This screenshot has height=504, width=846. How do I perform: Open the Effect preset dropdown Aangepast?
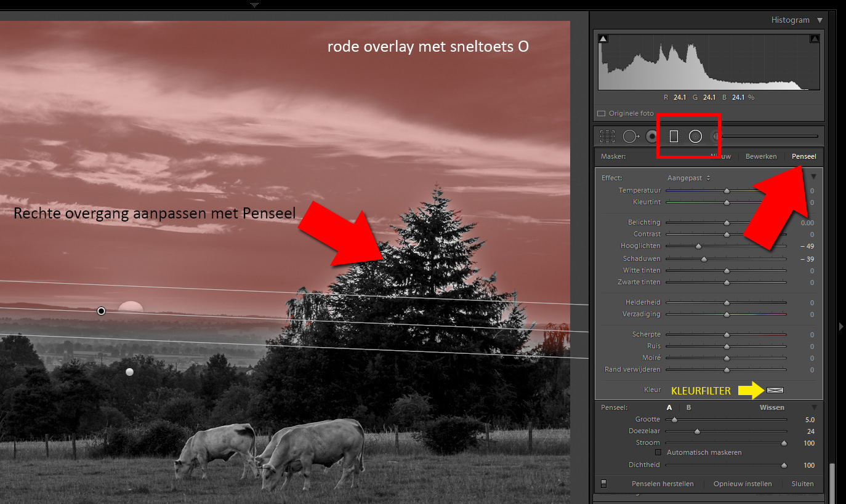pyautogui.click(x=689, y=178)
